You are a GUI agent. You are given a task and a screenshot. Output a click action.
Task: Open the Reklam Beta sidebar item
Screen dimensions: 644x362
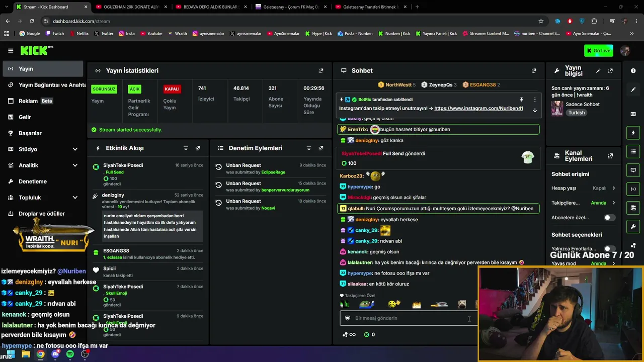tap(42, 101)
